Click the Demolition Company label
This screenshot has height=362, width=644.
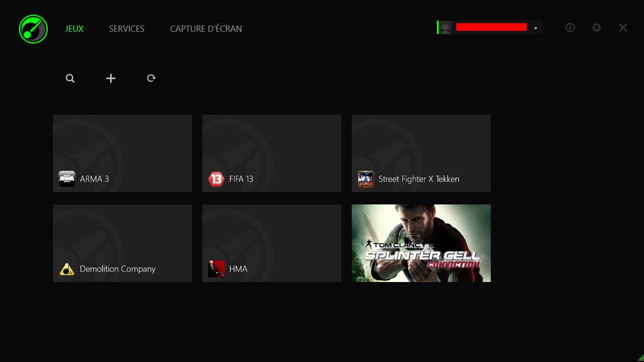pos(118,269)
